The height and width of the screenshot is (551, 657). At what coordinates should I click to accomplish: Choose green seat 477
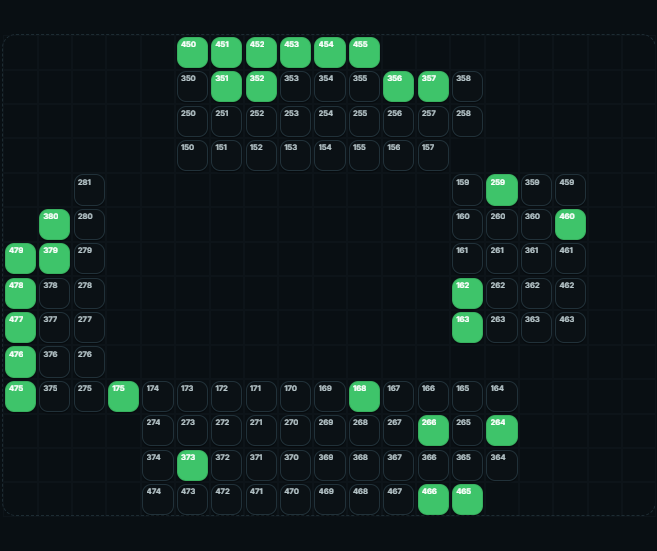[x=20, y=327]
